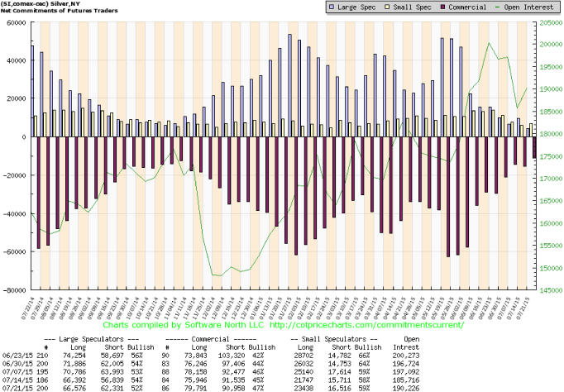
Task: Click the Large Spec legend color box
Action: pos(333,7)
